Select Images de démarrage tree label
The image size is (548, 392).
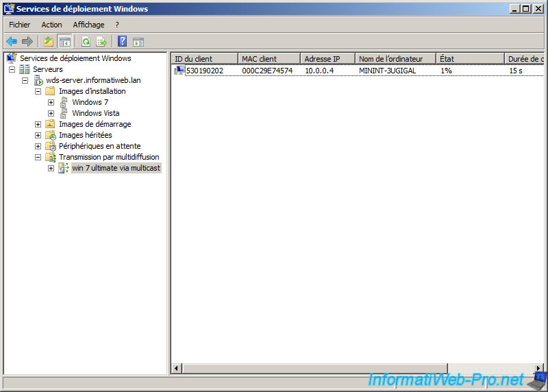95,124
